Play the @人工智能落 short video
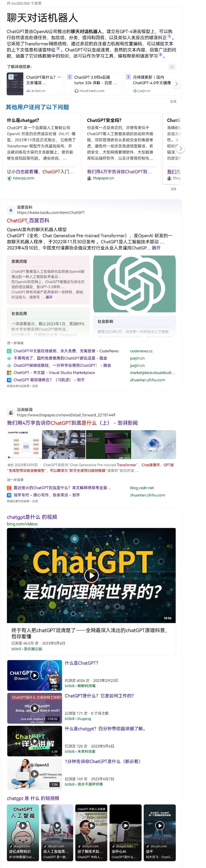 [x=57, y=833]
